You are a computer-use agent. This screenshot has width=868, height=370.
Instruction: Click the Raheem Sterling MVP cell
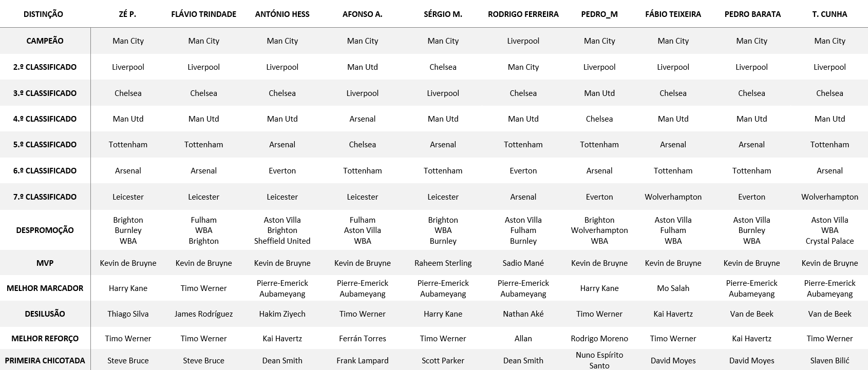click(x=443, y=263)
